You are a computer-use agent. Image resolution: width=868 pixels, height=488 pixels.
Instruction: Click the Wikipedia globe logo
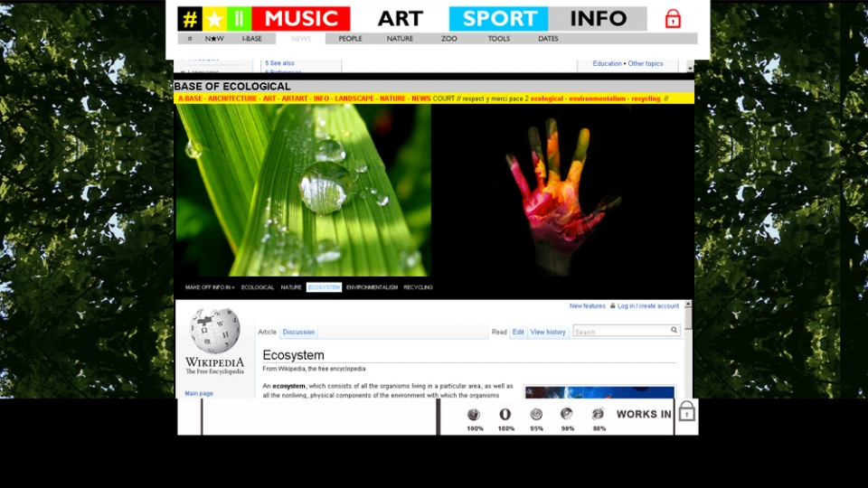(x=215, y=331)
